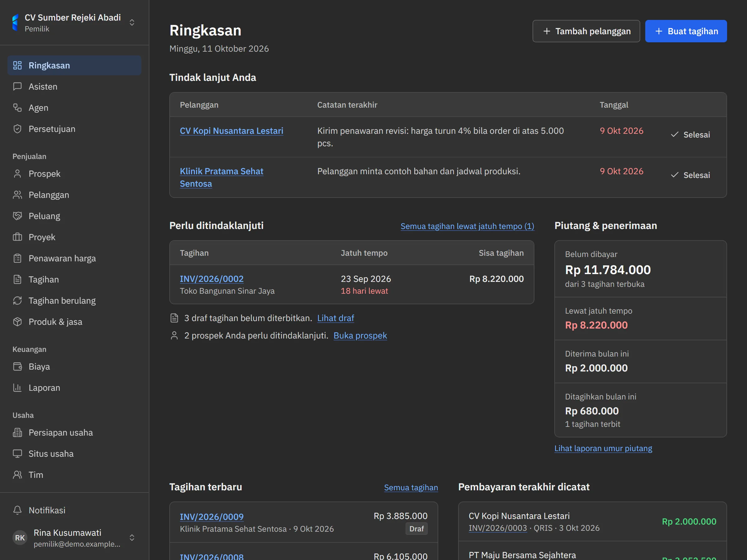Select the Peluang handshake icon
The height and width of the screenshot is (560, 747).
17,216
